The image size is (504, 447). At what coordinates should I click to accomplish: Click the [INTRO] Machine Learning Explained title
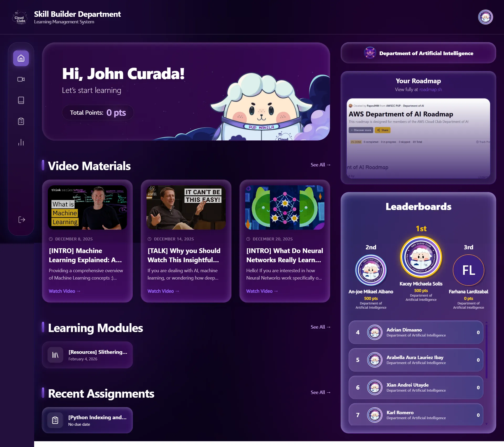coord(85,255)
